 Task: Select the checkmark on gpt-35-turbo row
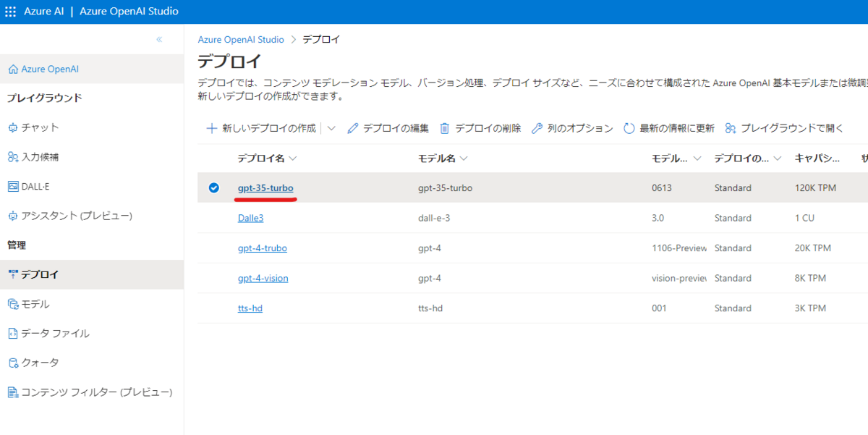(213, 187)
